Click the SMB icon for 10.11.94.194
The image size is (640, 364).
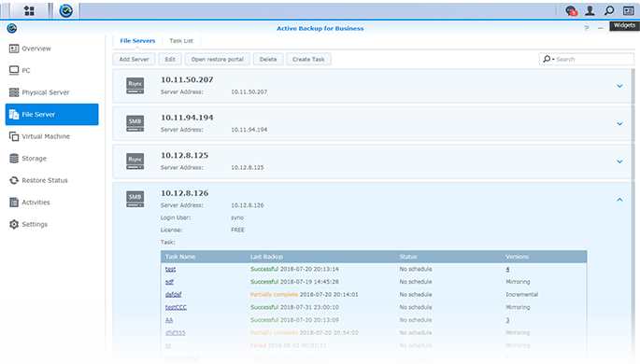click(x=135, y=123)
